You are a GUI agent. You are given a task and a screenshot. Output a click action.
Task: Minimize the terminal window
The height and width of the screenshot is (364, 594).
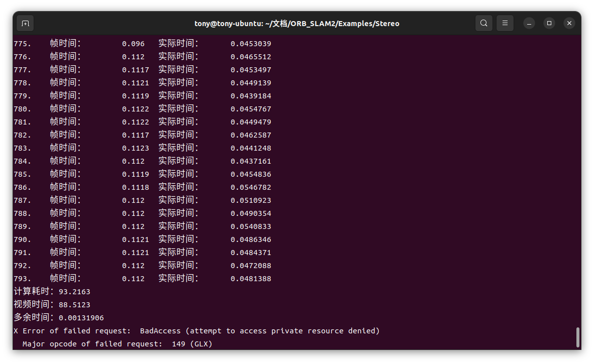coord(529,23)
